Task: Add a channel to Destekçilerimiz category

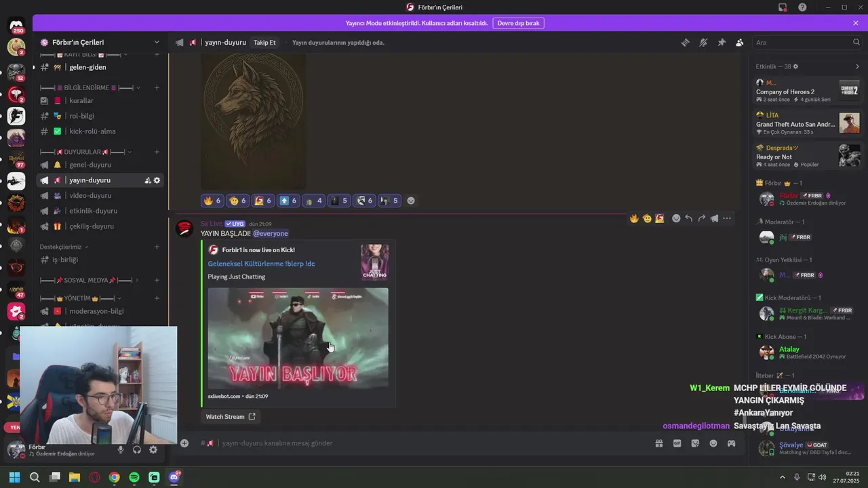Action: [157, 247]
